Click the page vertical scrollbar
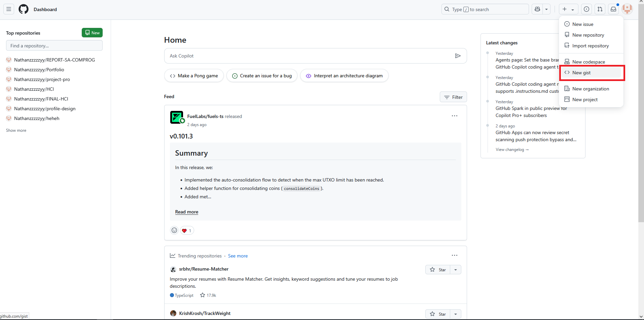Screen dimensions: 644x320 (x=641, y=134)
